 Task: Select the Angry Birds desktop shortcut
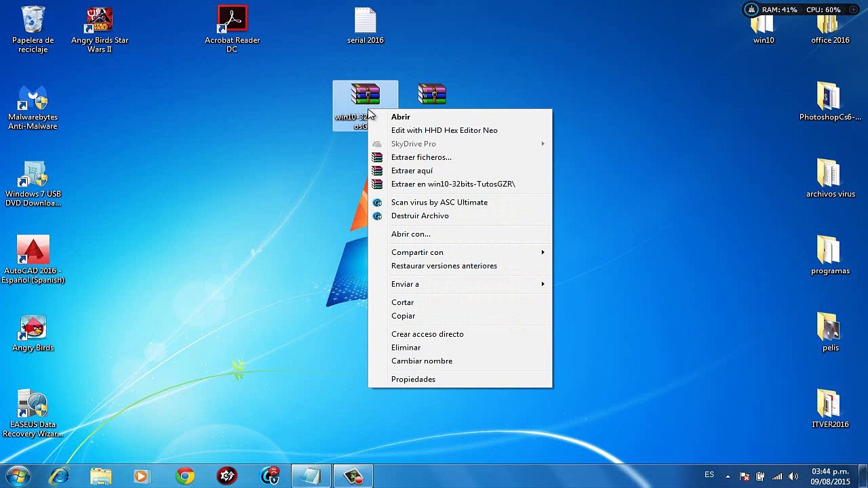[x=33, y=333]
